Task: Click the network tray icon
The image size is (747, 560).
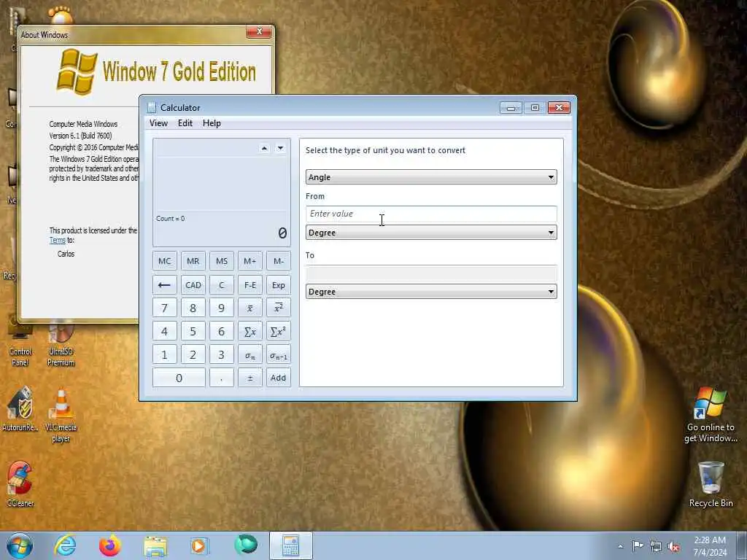Action: 656,547
